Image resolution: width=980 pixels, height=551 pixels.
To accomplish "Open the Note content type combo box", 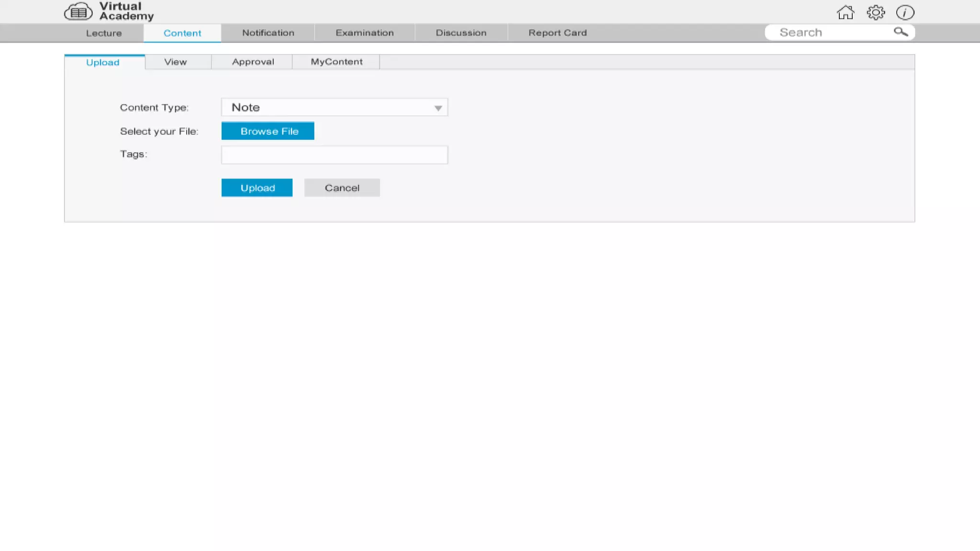I will tap(334, 108).
